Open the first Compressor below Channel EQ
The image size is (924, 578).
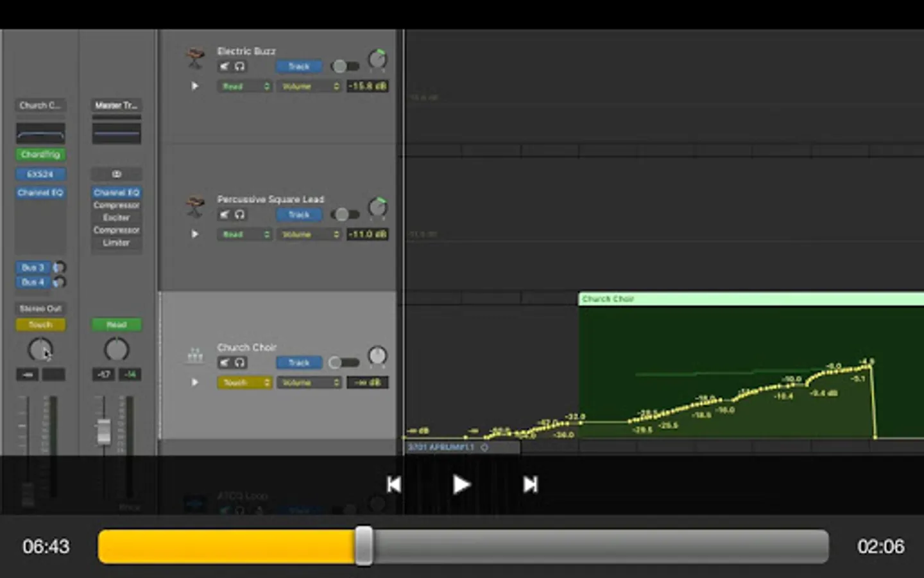pyautogui.click(x=116, y=206)
